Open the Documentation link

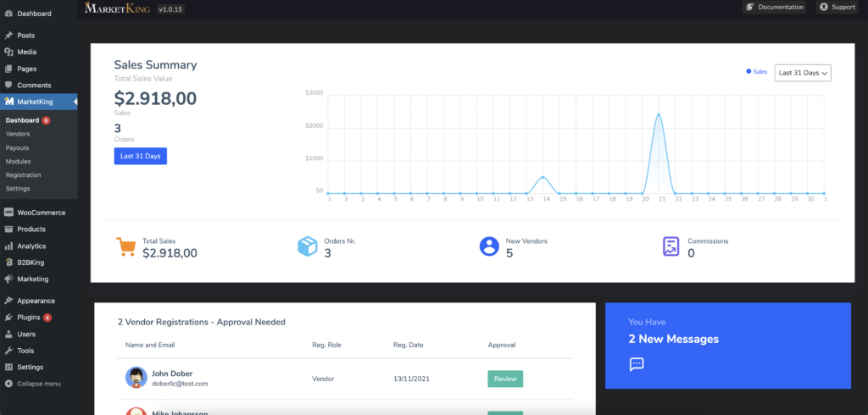coord(775,7)
